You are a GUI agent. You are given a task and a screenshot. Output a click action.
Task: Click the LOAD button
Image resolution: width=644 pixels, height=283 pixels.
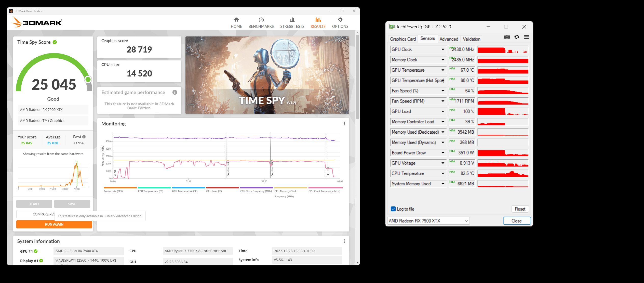point(34,204)
